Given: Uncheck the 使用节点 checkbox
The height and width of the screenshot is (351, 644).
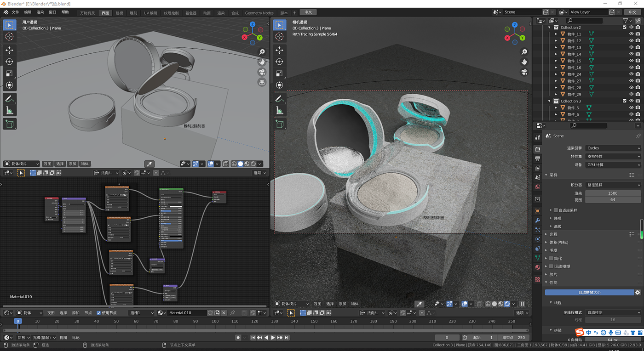Looking at the screenshot, I should [x=98, y=313].
